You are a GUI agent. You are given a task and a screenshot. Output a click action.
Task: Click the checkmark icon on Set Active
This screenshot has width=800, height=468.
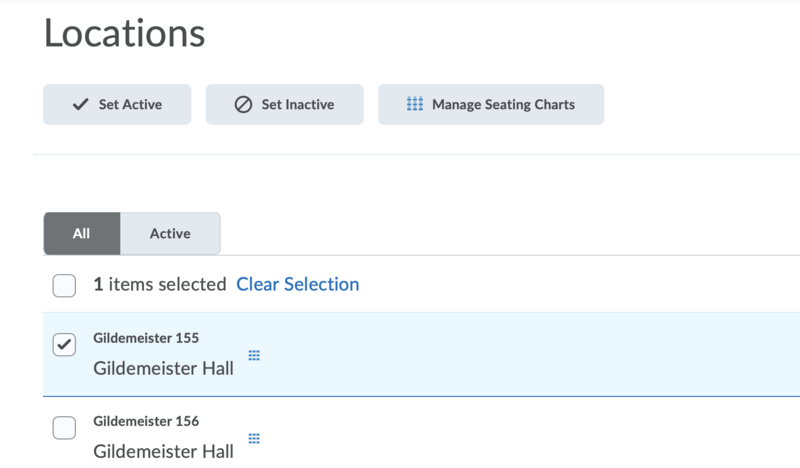tap(81, 104)
